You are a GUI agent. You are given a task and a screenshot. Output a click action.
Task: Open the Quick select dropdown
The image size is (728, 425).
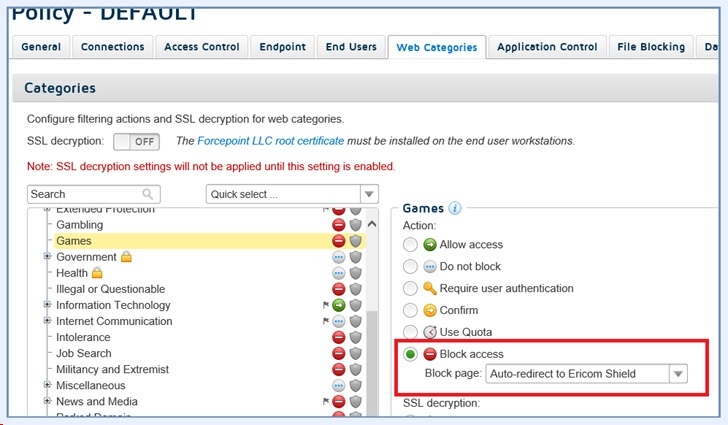coord(292,194)
